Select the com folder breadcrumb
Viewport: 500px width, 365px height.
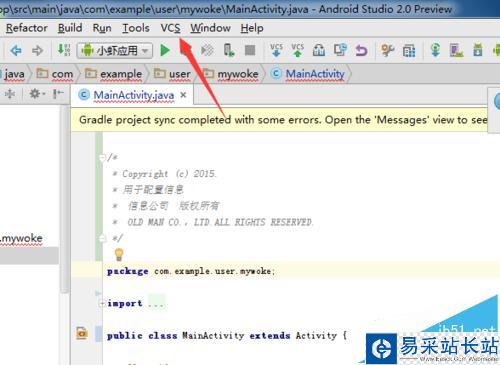[x=55, y=74]
